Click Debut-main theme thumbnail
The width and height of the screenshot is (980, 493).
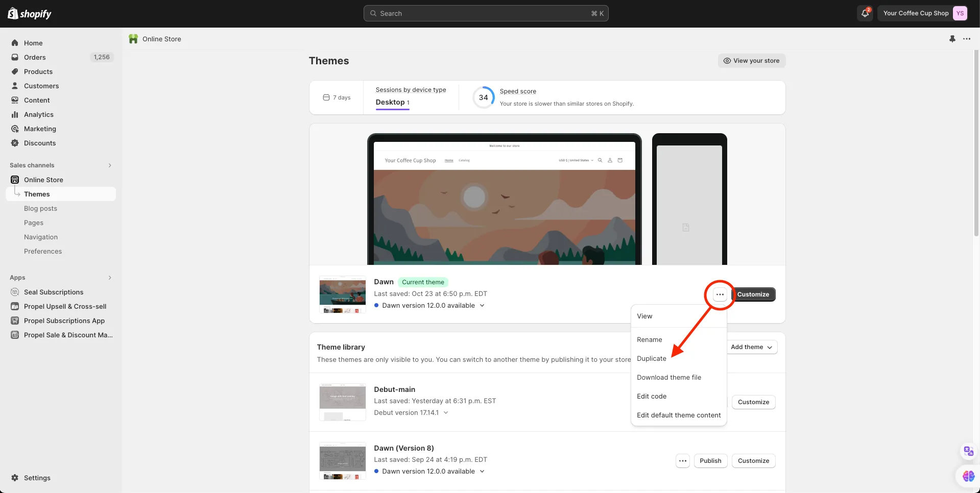[x=342, y=402]
